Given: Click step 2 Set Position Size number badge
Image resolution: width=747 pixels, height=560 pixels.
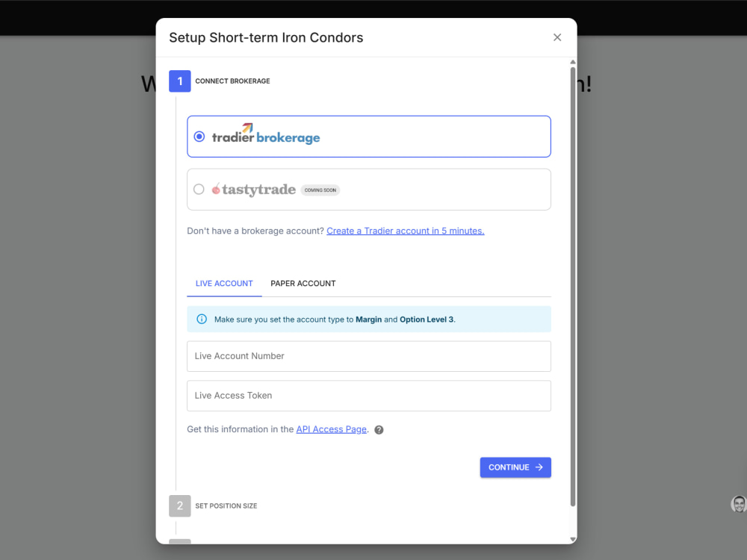Looking at the screenshot, I should (x=179, y=505).
